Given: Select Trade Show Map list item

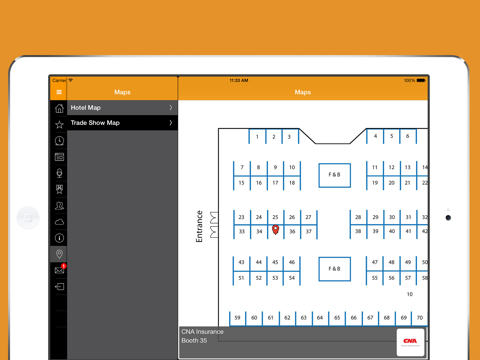Looking at the screenshot, I should (x=122, y=123).
